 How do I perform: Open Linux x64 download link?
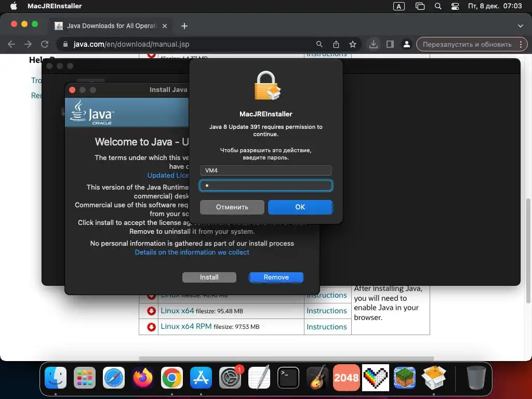[177, 311]
